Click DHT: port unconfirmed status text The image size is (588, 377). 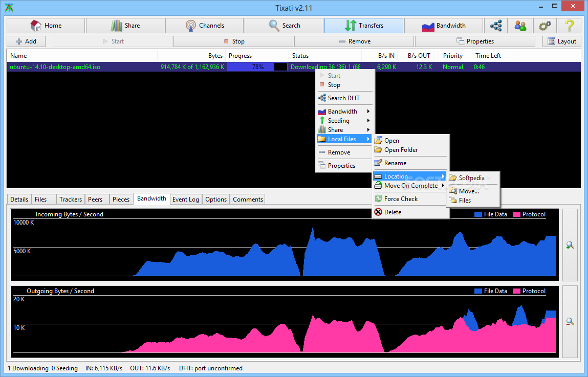(x=211, y=368)
